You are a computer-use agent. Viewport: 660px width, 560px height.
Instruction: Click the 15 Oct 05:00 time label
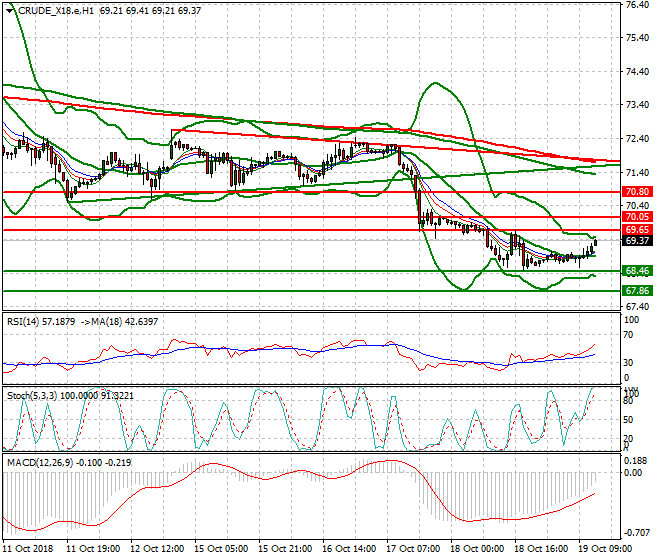(221, 549)
